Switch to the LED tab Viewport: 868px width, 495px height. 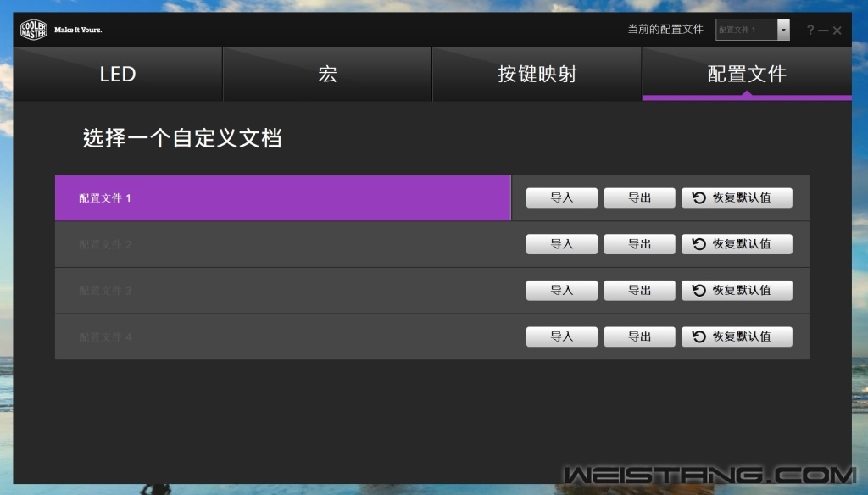point(118,75)
